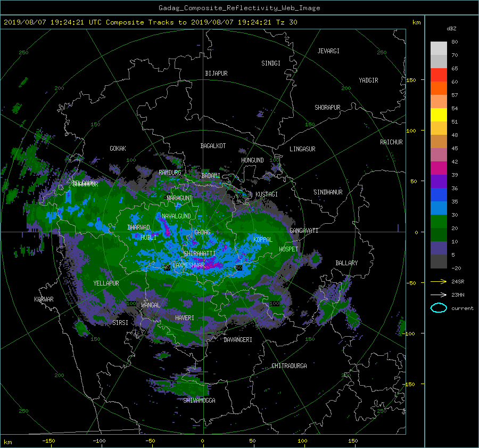
Task: Pick the dark gray -20 dBZ swatch
Action: point(439,262)
